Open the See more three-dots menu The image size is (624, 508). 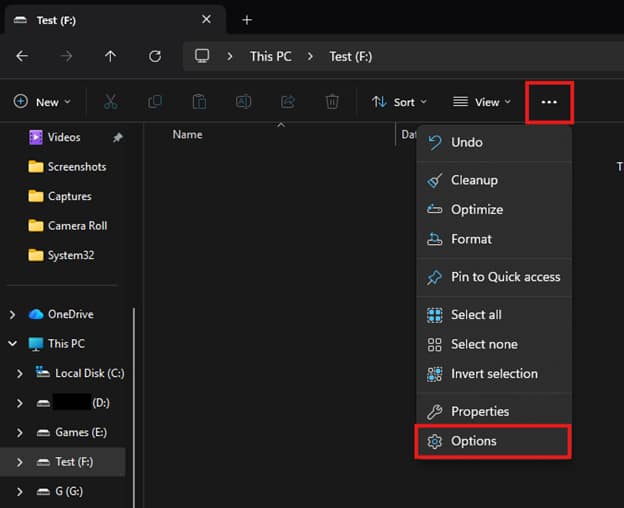[549, 102]
